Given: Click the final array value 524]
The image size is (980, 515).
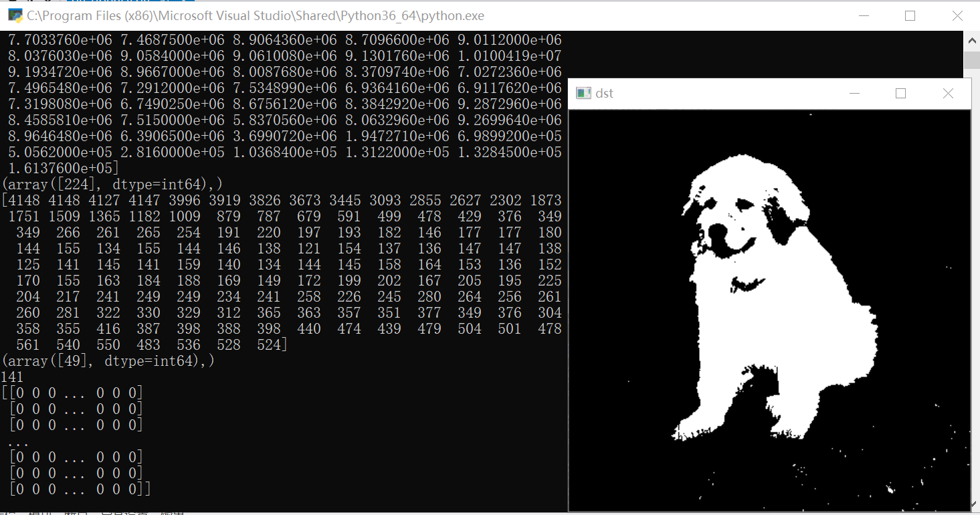Looking at the screenshot, I should tap(273, 344).
